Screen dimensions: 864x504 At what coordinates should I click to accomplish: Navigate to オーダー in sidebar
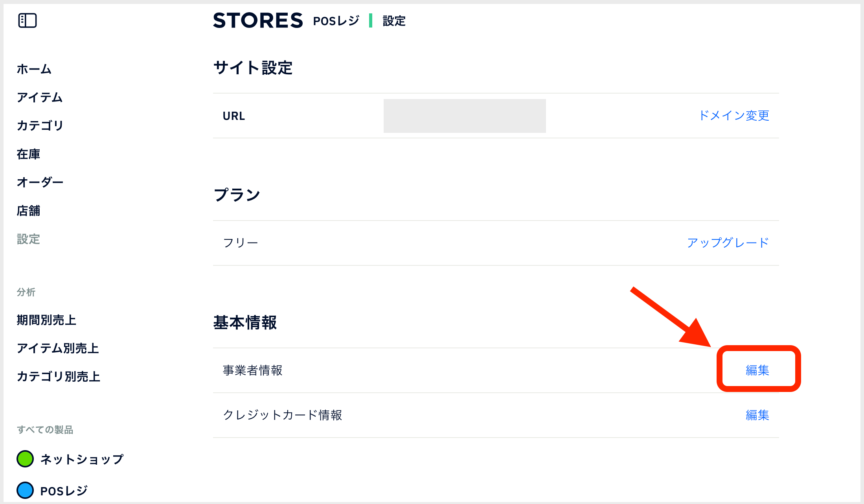pos(40,182)
